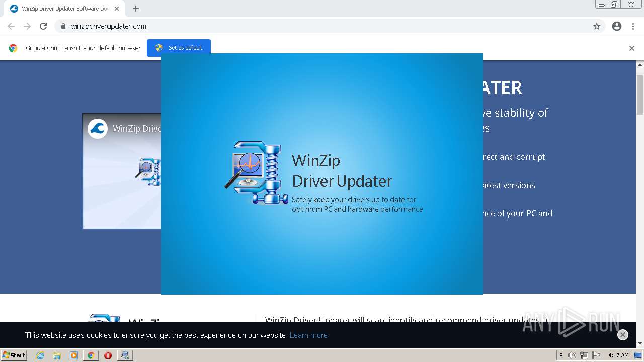Click the 4:17 AM taskbar clock
644x362 pixels.
click(618, 355)
